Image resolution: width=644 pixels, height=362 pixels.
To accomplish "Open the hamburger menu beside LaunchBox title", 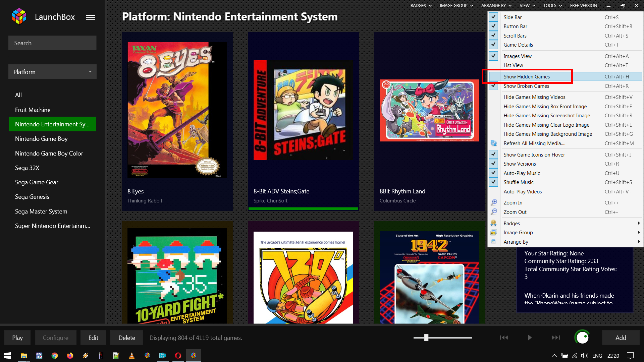I will click(90, 17).
